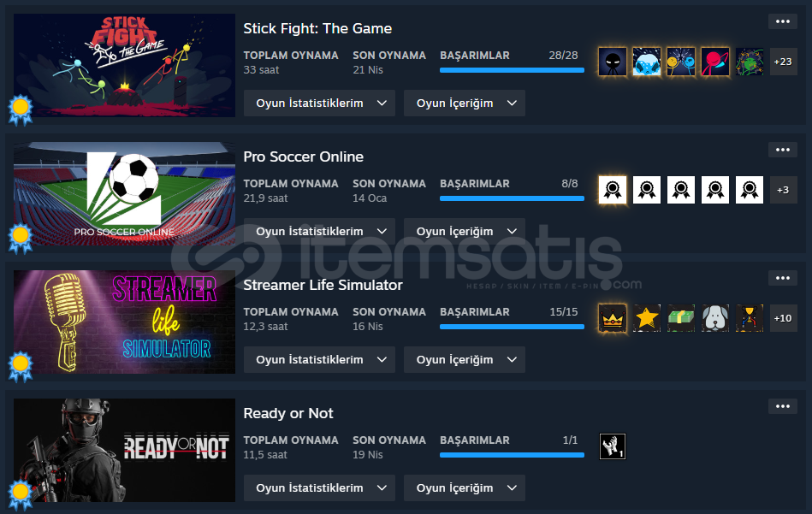This screenshot has width=812, height=514.
Task: Open Oyun İçeriğim dropdown for Streamer Life Simulator
Action: pos(465,360)
